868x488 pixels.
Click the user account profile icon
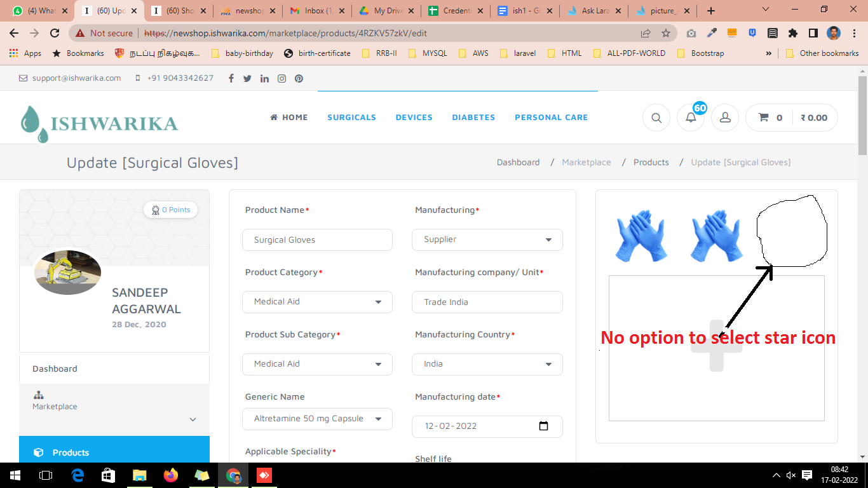[x=724, y=118]
